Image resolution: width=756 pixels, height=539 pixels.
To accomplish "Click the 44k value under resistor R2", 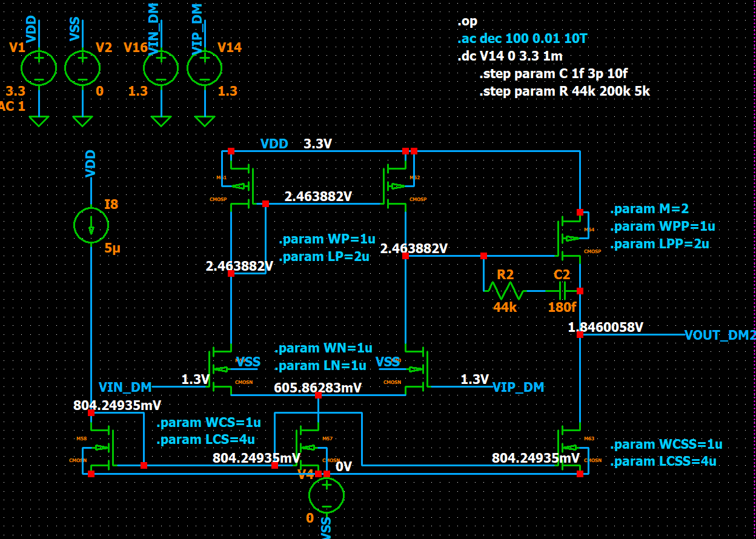I will (505, 307).
